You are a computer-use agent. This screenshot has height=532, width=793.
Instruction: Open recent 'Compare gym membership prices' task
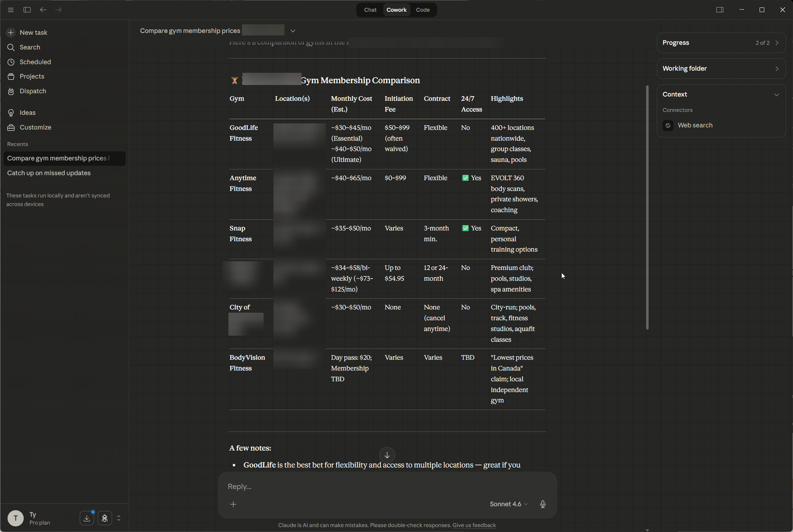coord(64,159)
